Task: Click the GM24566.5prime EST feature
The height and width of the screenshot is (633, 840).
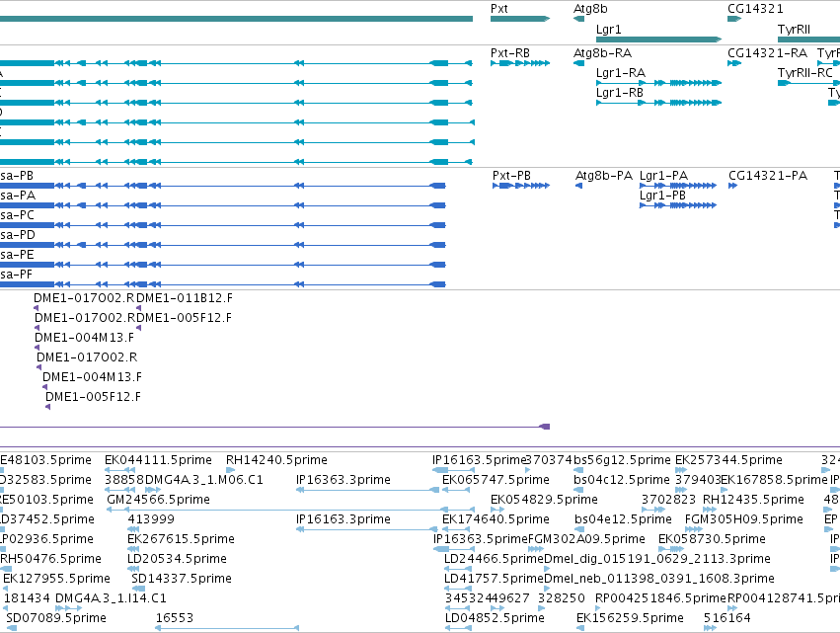Action: coord(290,510)
